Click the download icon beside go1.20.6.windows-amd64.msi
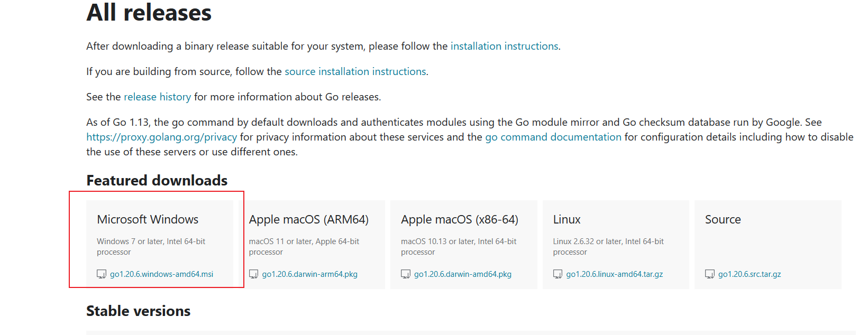This screenshot has width=868, height=335. pos(102,274)
